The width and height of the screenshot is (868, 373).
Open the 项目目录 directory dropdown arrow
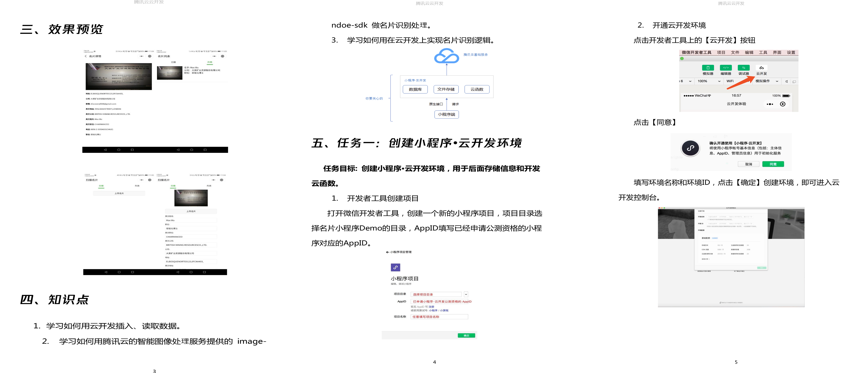pyautogui.click(x=466, y=294)
